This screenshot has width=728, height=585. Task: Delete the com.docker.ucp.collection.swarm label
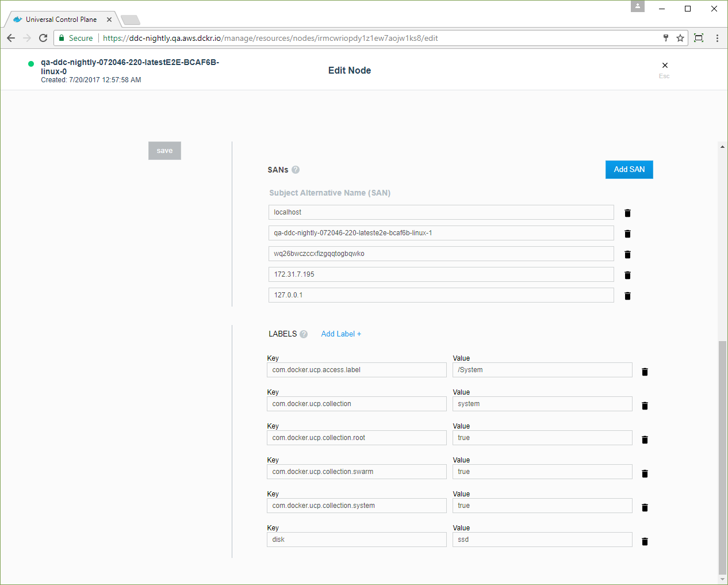click(x=645, y=473)
